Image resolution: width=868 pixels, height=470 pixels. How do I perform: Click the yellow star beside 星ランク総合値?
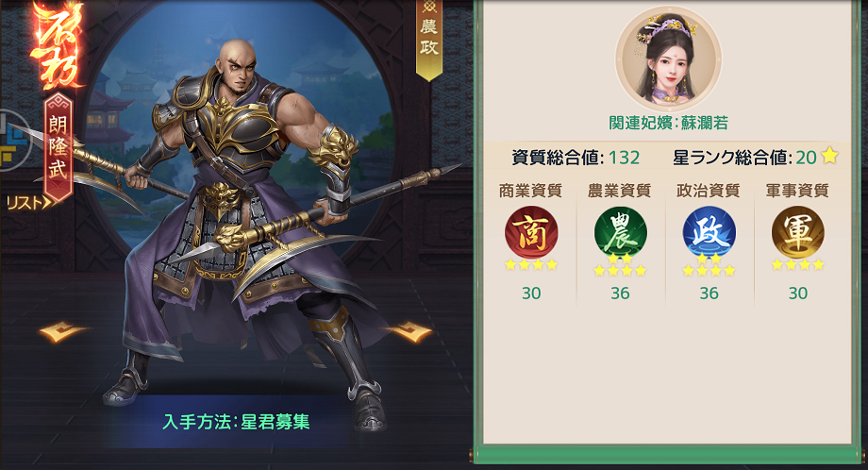click(829, 157)
